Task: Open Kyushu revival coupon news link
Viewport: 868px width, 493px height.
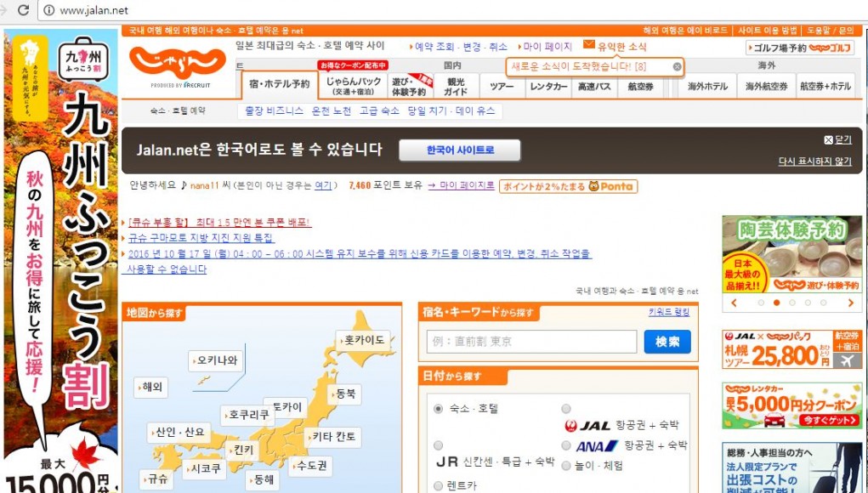Action: (219, 223)
